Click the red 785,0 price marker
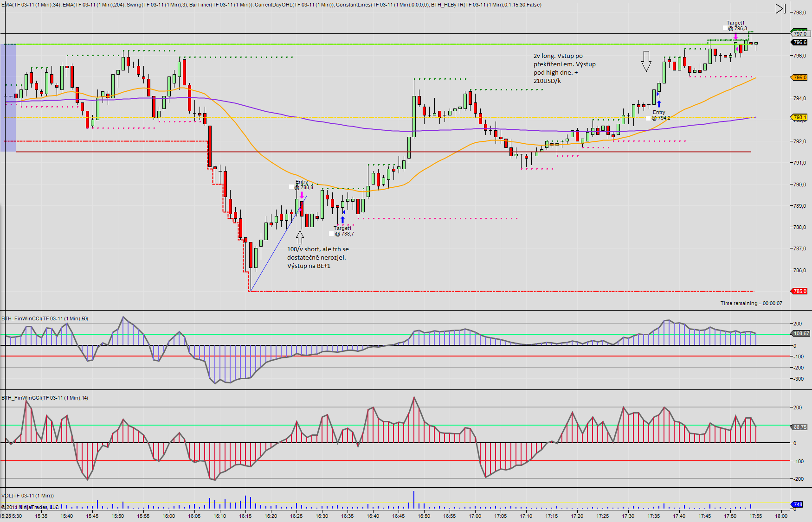Viewport: 812px width, 522px height. tap(799, 291)
